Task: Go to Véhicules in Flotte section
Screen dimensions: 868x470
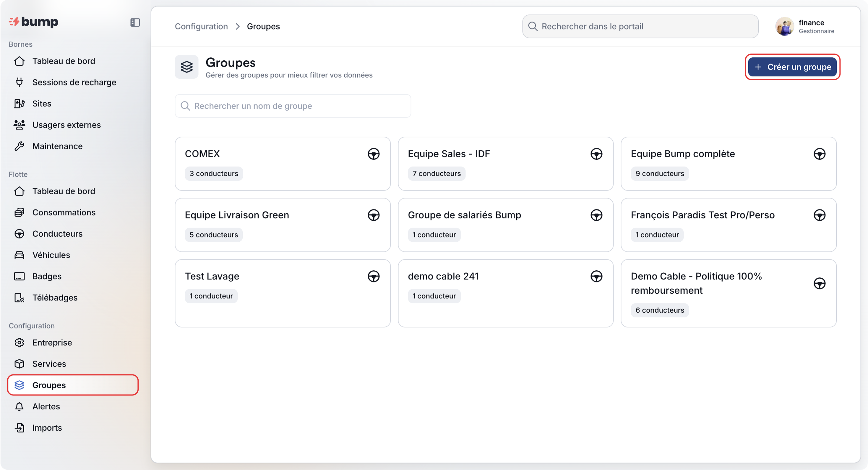Action: click(x=51, y=255)
